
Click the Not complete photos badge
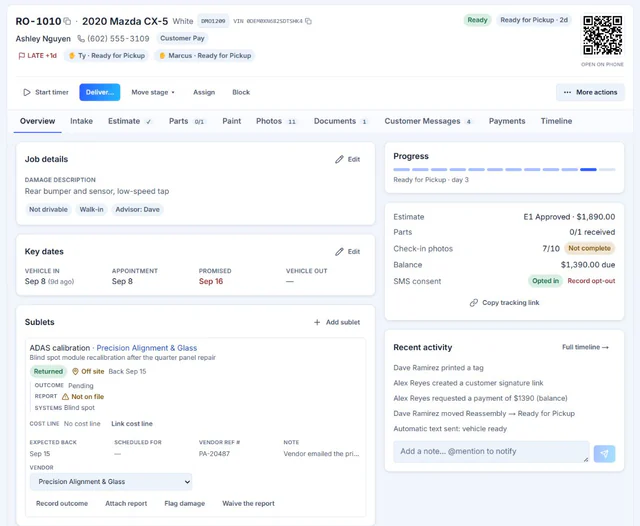pyautogui.click(x=589, y=249)
